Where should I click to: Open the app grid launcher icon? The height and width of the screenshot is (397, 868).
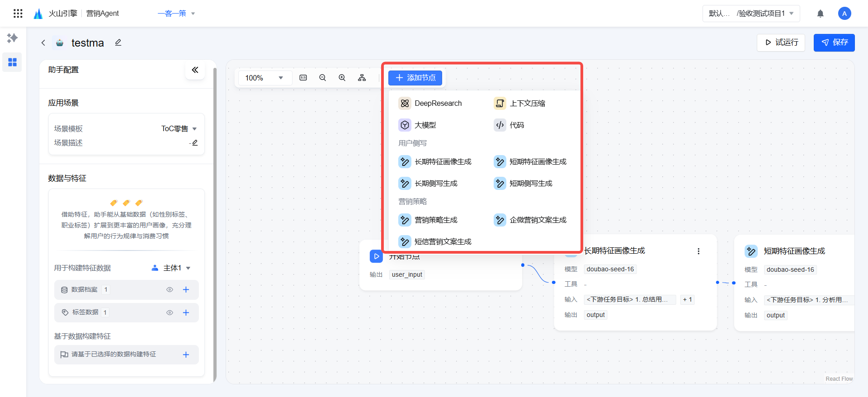[18, 14]
